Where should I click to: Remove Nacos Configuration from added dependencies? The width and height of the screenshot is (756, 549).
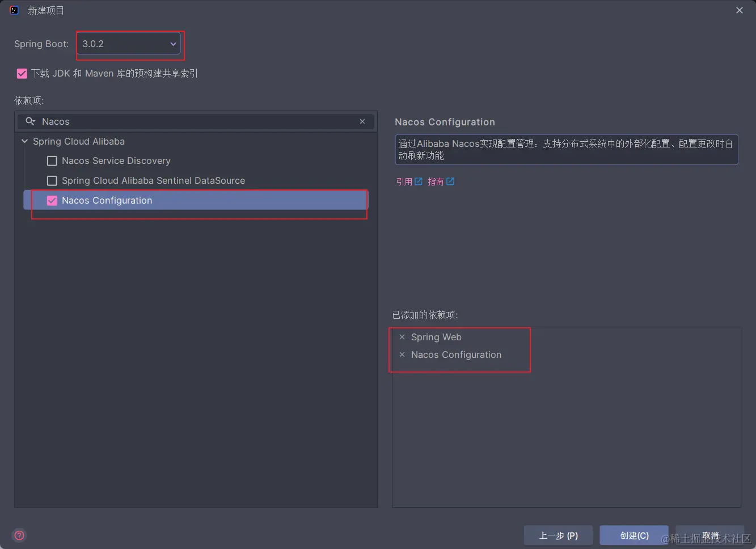tap(402, 354)
